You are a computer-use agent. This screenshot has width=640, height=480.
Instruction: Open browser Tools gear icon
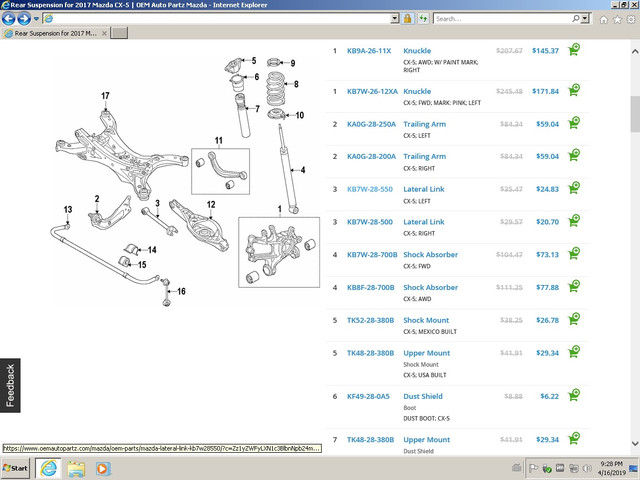click(631, 19)
